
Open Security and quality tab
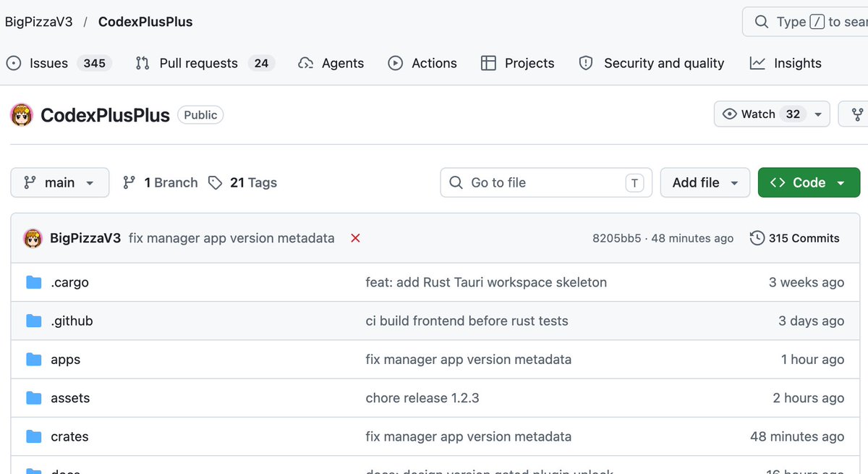652,63
